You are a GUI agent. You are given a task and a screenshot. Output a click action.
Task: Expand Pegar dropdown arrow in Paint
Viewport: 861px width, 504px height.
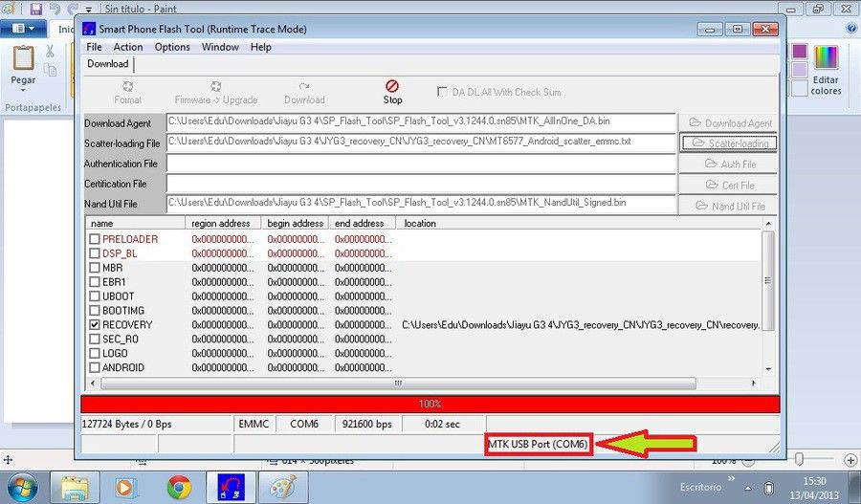click(23, 90)
